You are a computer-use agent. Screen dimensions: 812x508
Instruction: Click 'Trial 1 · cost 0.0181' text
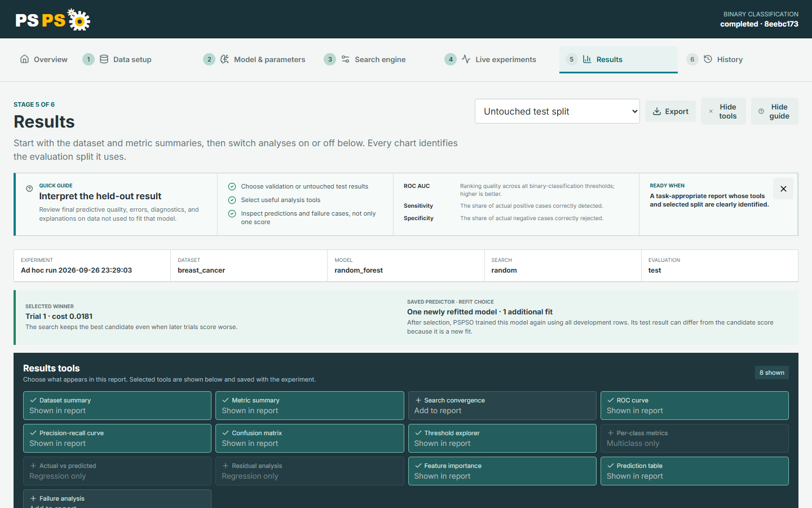(59, 316)
